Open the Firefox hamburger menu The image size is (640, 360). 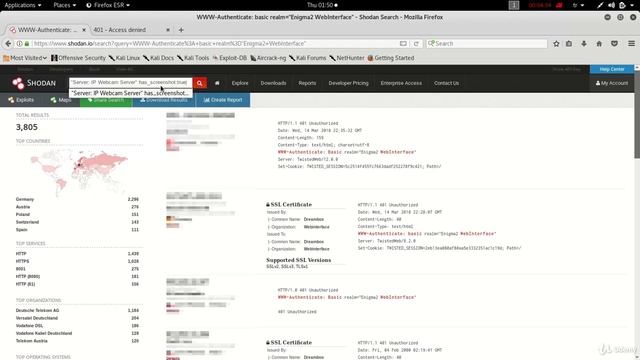[631, 44]
